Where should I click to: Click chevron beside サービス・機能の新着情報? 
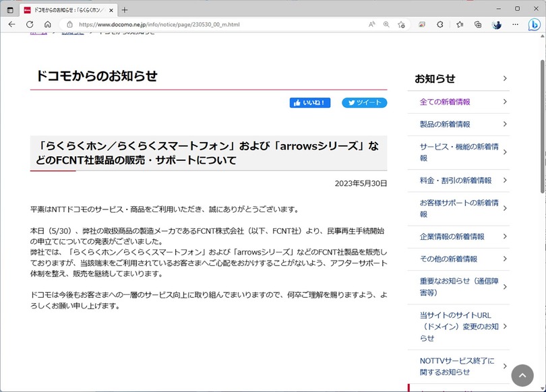(x=505, y=152)
